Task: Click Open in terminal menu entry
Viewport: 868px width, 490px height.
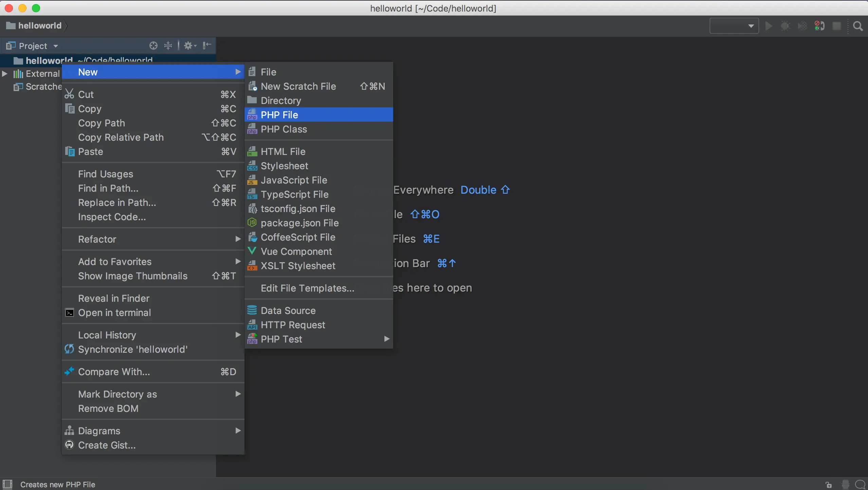Action: [x=114, y=313]
